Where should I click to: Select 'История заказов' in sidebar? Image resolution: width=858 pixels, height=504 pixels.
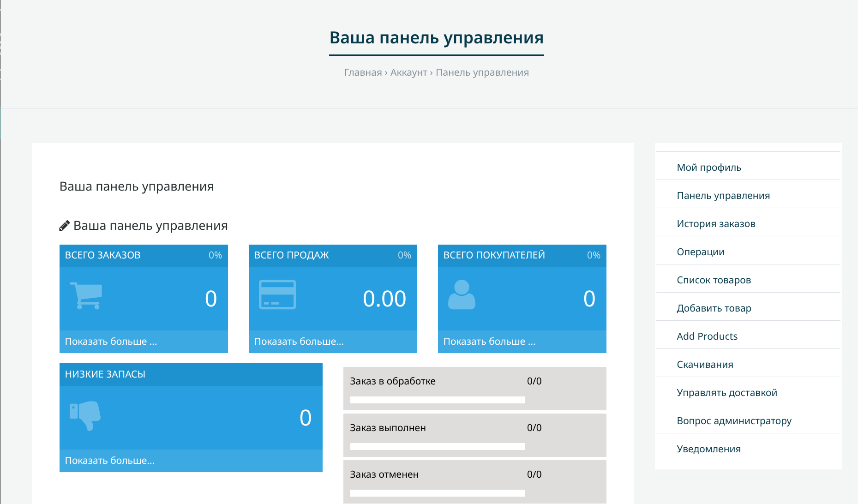[716, 224]
